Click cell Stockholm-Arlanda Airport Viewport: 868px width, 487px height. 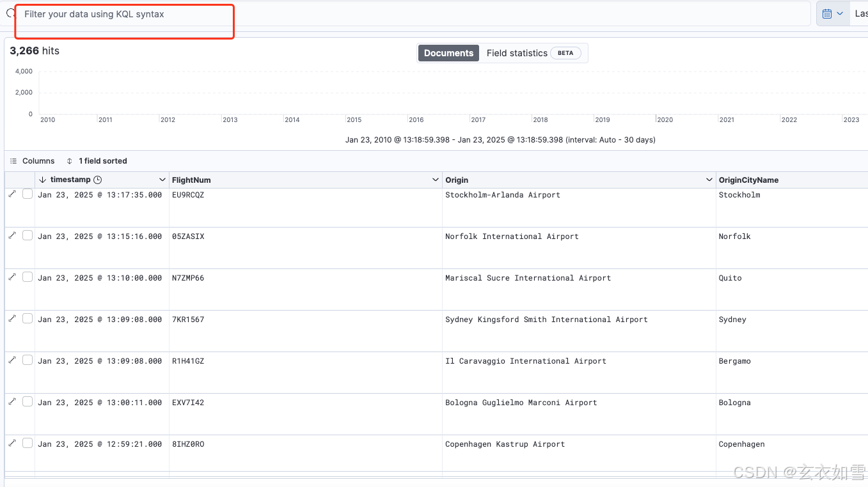[x=503, y=195]
